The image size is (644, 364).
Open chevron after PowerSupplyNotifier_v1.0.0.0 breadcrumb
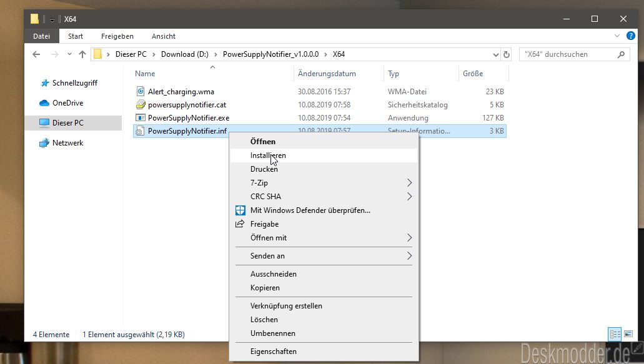coord(325,54)
